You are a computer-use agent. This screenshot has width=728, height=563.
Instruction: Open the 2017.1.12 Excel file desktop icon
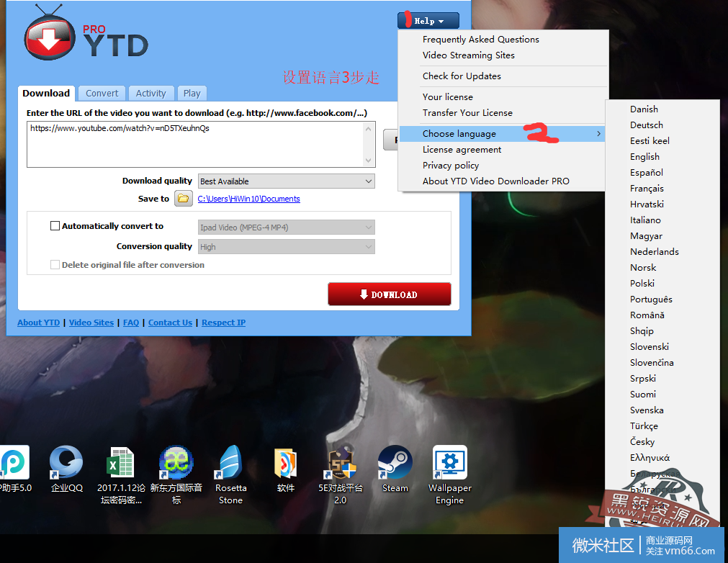click(121, 475)
